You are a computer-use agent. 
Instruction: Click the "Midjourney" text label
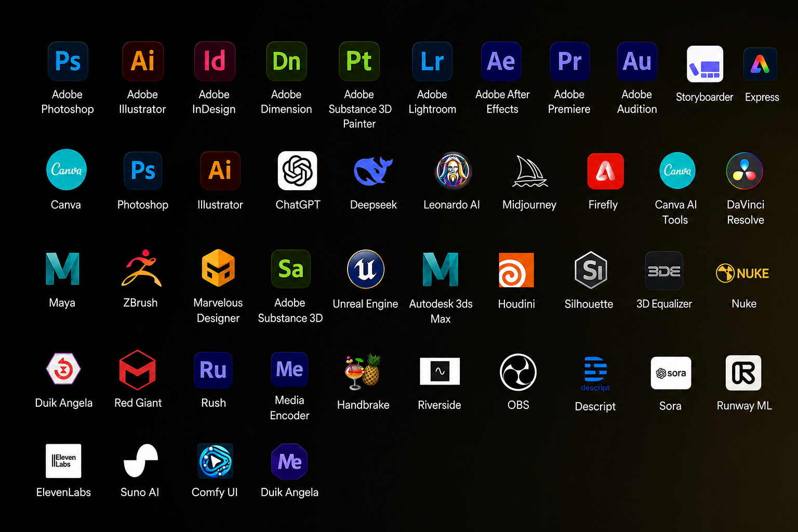(529, 205)
